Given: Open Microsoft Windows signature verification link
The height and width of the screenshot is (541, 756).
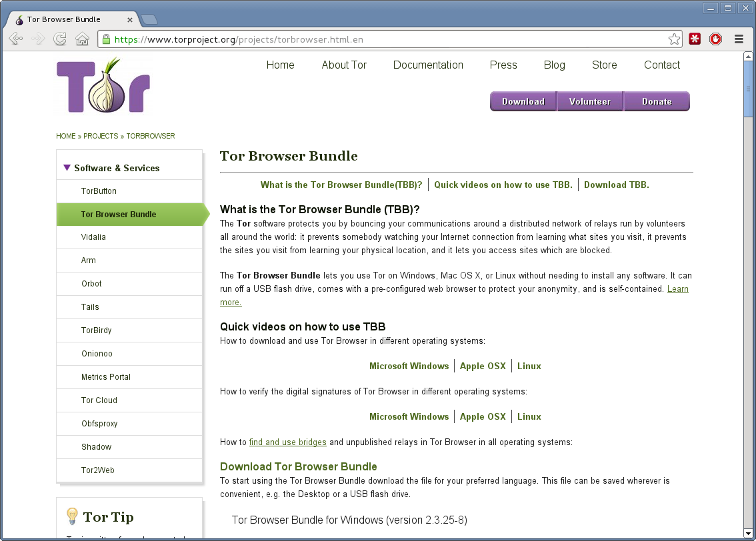Looking at the screenshot, I should point(409,416).
